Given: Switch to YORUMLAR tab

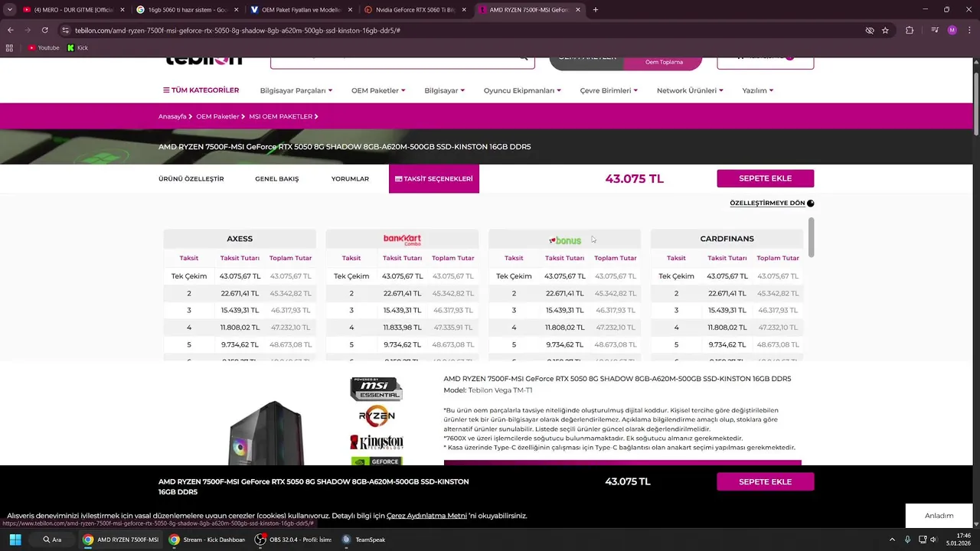Looking at the screenshot, I should [x=350, y=178].
